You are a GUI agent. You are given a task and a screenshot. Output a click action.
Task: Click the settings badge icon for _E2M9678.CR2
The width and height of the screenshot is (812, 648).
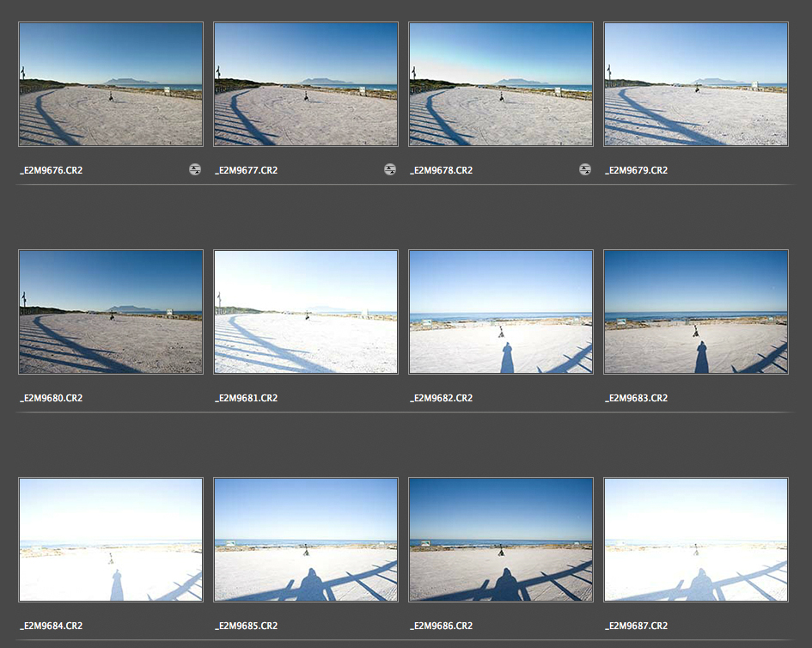click(x=585, y=170)
